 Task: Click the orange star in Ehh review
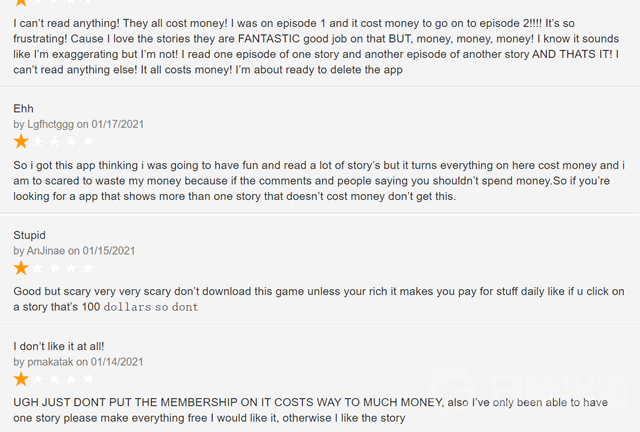(21, 141)
